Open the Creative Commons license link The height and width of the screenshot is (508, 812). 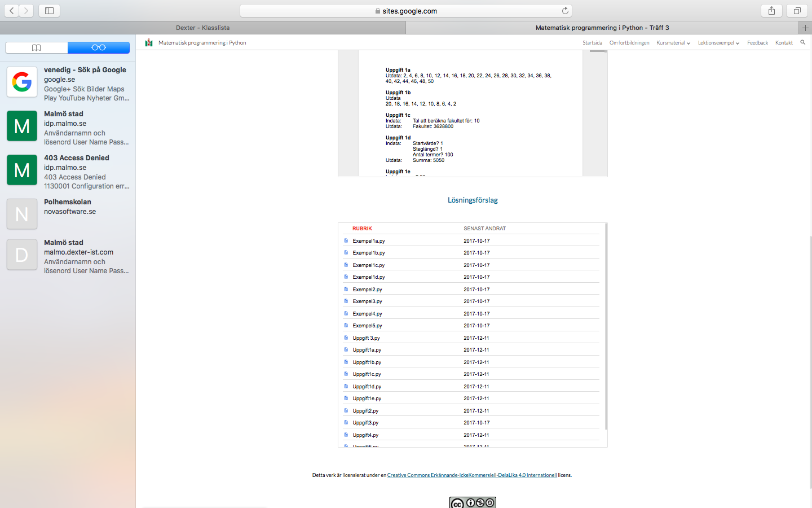tap(471, 475)
